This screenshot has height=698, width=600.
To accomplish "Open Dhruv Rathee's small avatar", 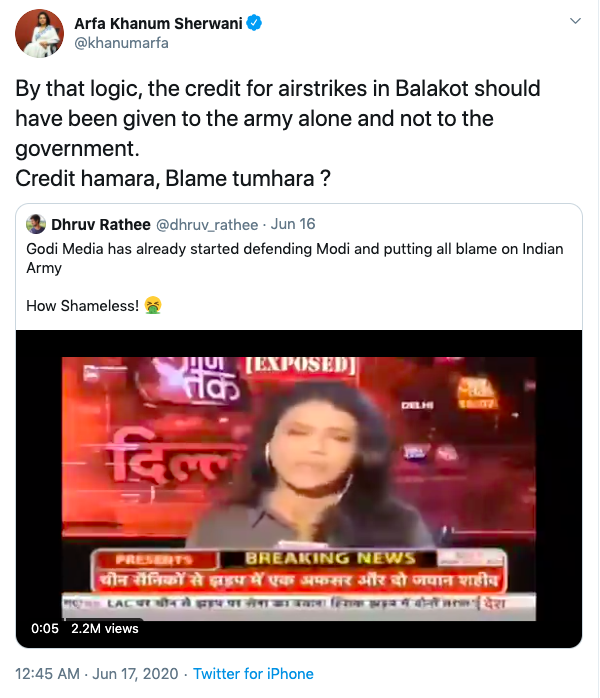I will (x=36, y=224).
